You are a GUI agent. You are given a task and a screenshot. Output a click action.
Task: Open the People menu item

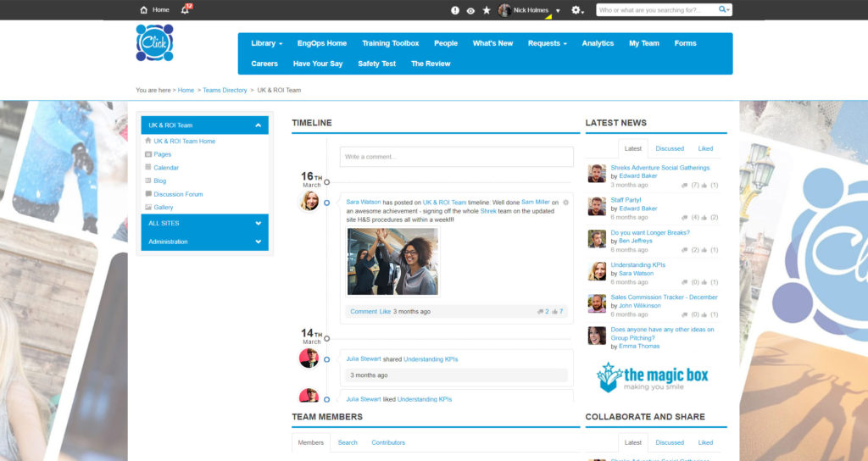(446, 43)
